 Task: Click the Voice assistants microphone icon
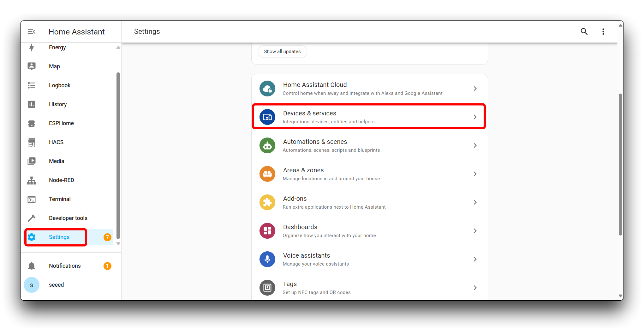[267, 259]
